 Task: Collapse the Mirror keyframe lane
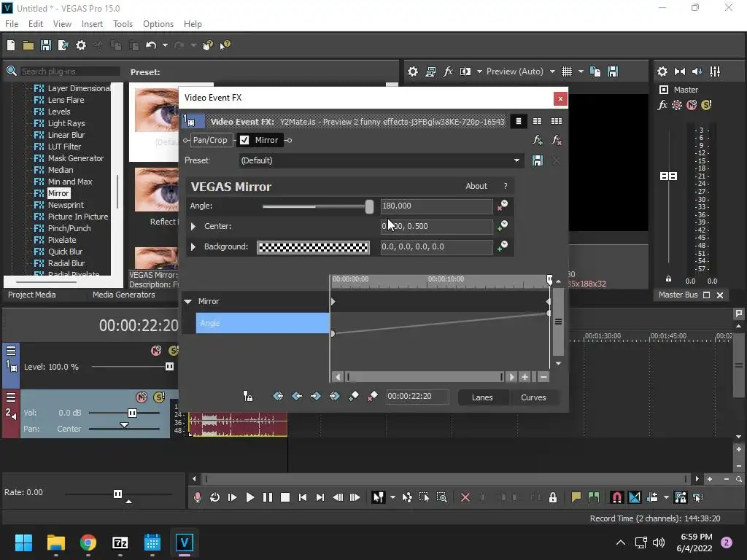(188, 301)
